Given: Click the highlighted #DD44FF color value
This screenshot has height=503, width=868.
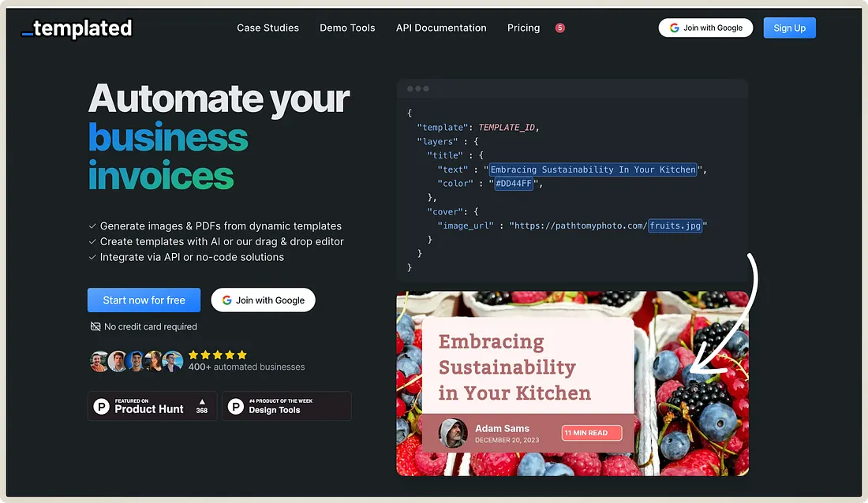Looking at the screenshot, I should [514, 183].
